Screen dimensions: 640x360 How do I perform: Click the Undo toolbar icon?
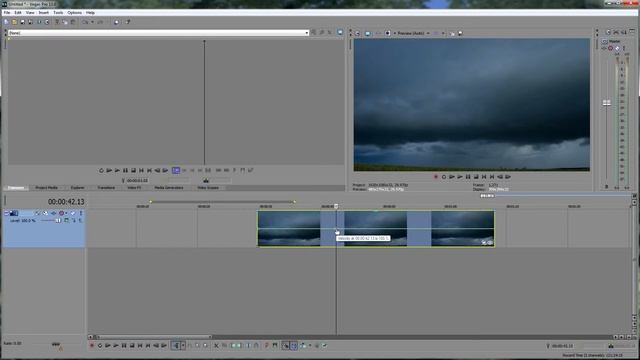(85, 22)
